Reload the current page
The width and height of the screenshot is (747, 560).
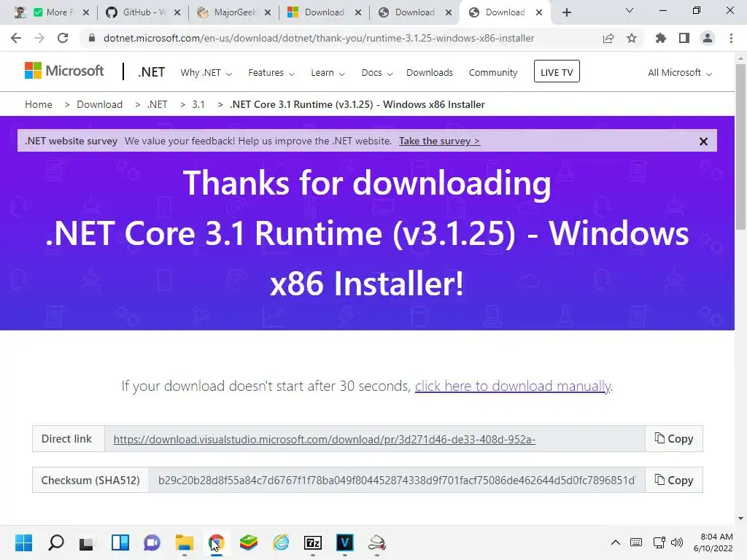coord(63,38)
